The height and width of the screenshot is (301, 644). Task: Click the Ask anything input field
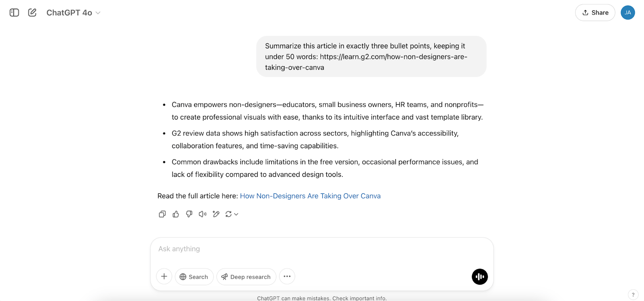(282, 249)
